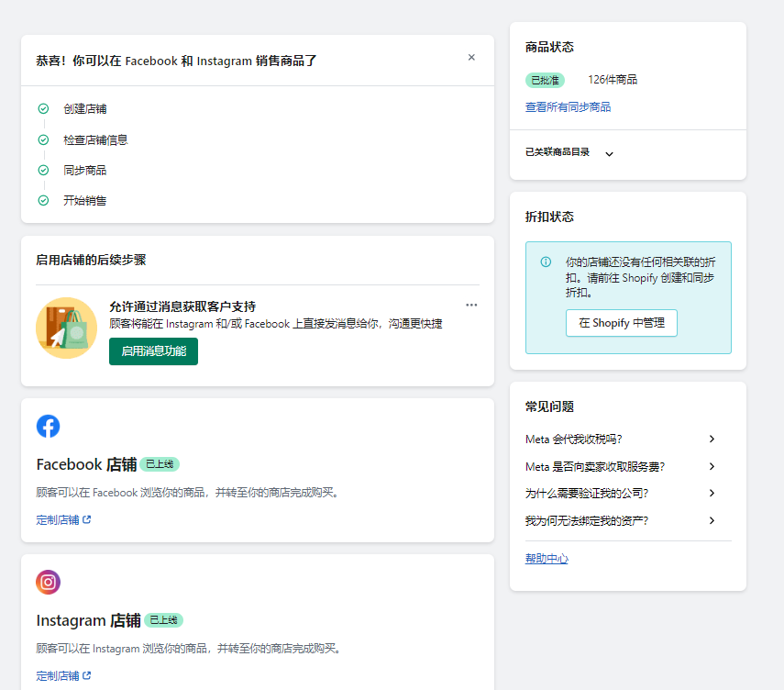Select the 检查店铺信息 step text
The height and width of the screenshot is (690, 784).
95,140
